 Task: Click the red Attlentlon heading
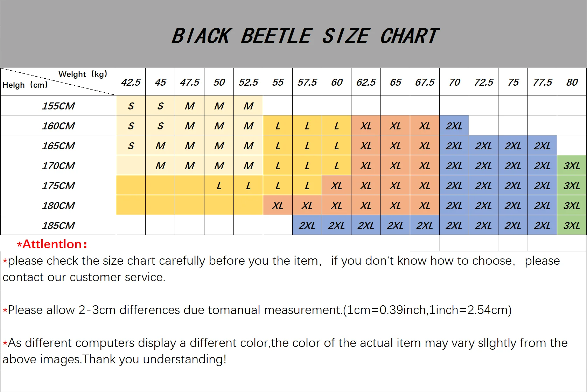point(52,244)
